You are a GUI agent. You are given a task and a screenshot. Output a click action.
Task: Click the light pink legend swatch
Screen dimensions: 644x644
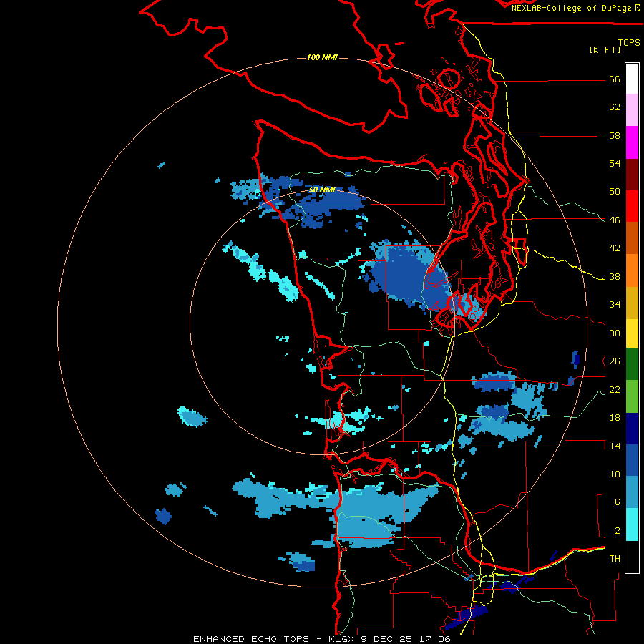(x=632, y=110)
